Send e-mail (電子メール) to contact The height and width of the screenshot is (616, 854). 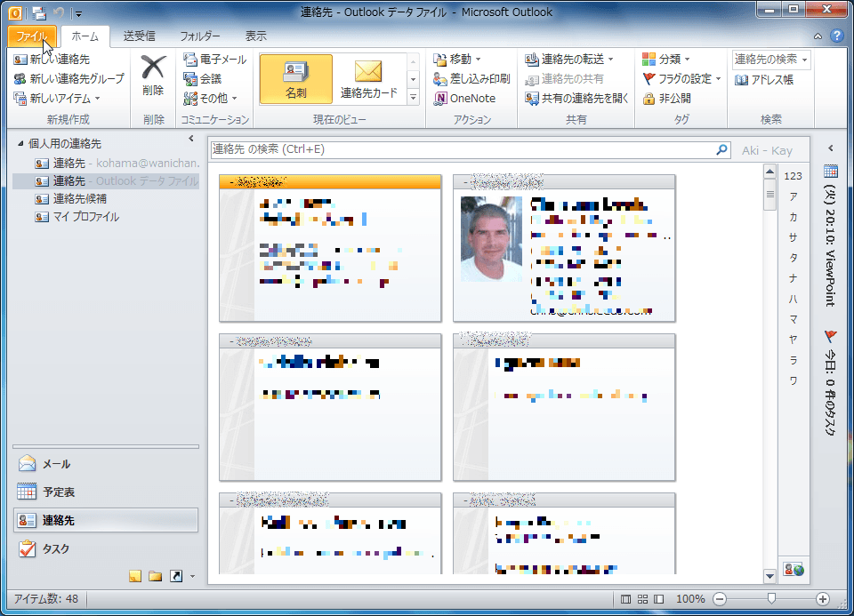click(x=215, y=60)
